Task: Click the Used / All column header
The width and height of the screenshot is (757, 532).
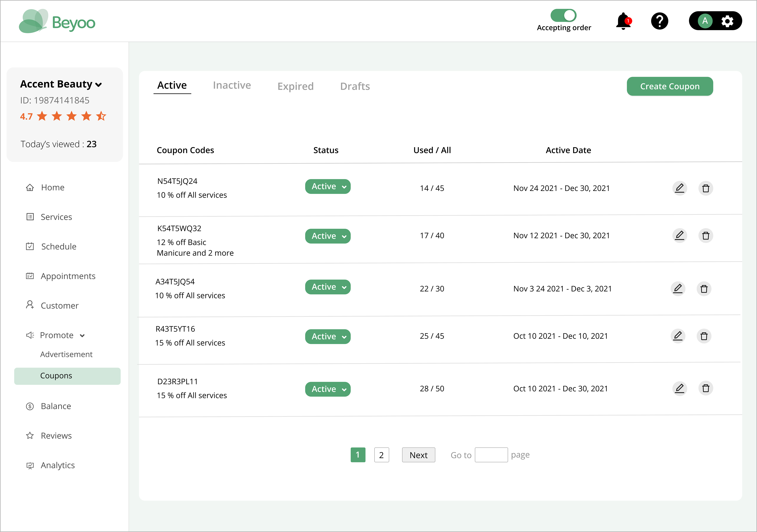Action: (432, 150)
